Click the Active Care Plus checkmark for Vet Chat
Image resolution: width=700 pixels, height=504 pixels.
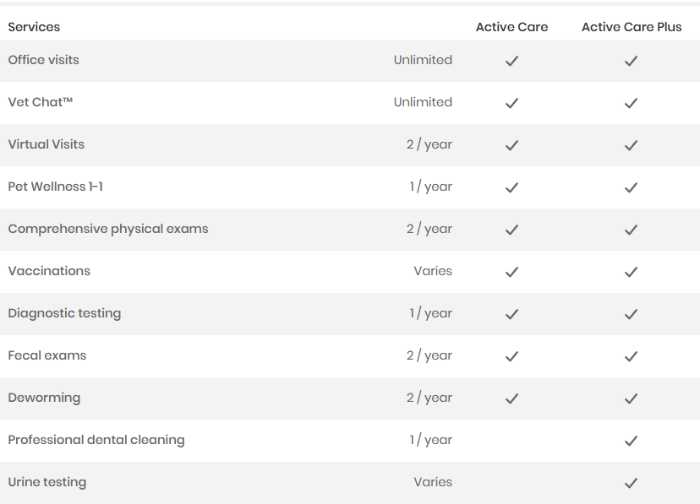coord(631,103)
